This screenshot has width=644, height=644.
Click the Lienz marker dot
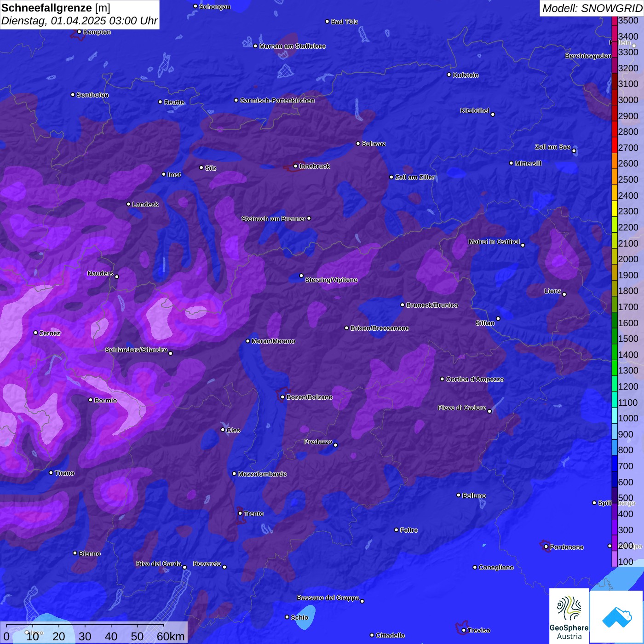(564, 294)
